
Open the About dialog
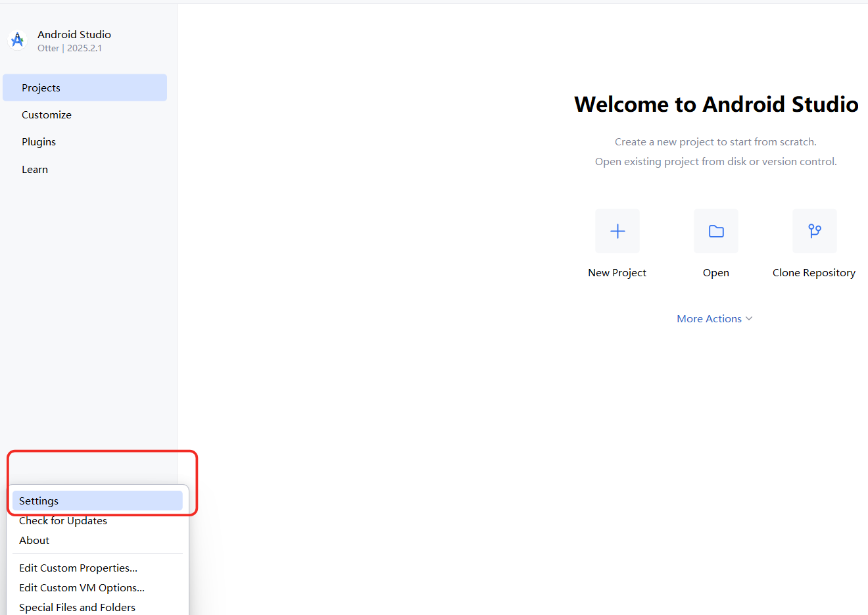coord(34,540)
